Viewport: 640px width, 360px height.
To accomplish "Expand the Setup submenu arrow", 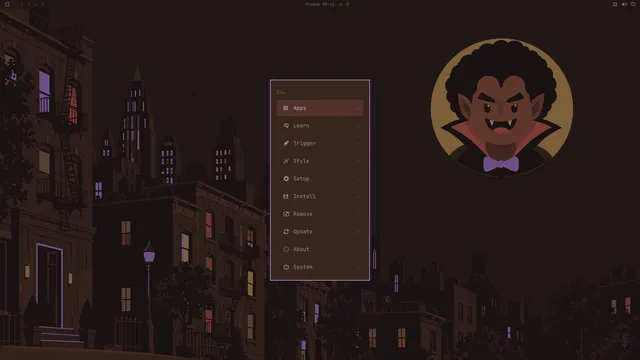I will 358,179.
